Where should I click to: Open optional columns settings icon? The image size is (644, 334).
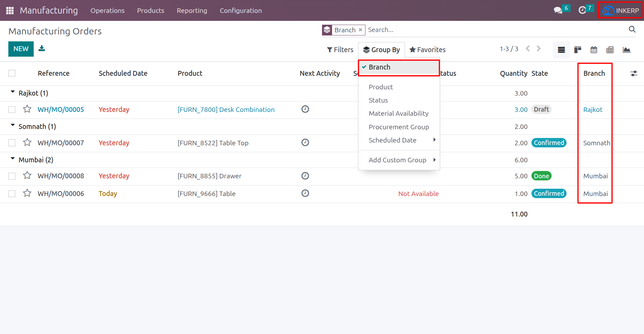(x=634, y=73)
